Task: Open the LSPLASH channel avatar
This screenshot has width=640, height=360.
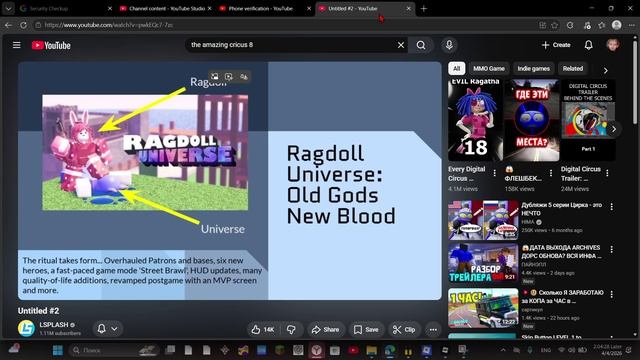Action: pyautogui.click(x=27, y=328)
